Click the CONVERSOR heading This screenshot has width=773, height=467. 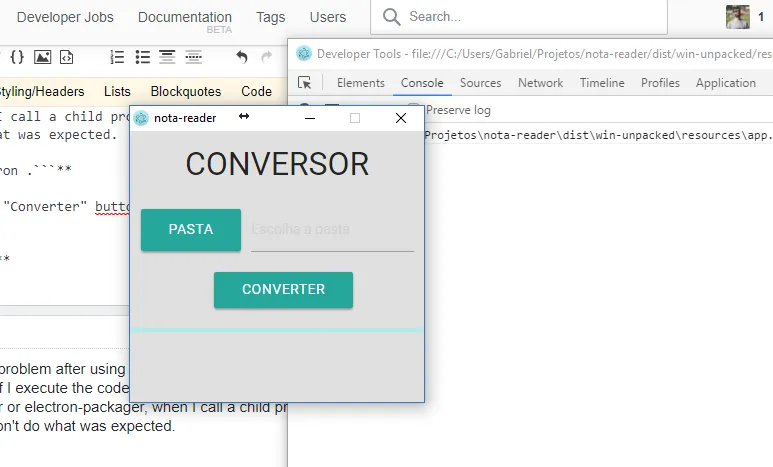(x=277, y=164)
